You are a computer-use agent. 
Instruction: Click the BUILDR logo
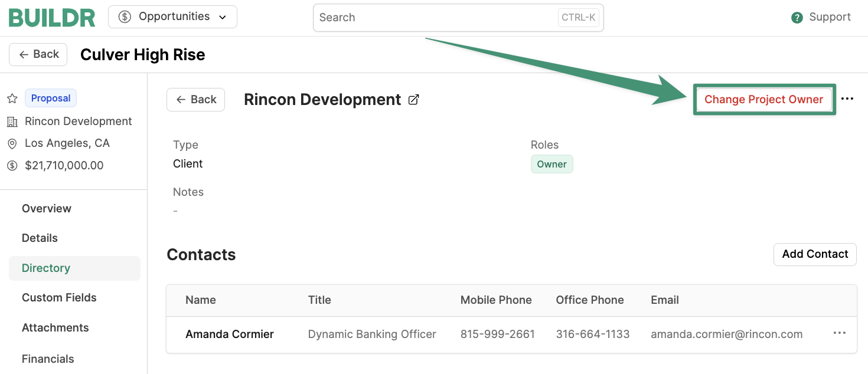[x=52, y=18]
